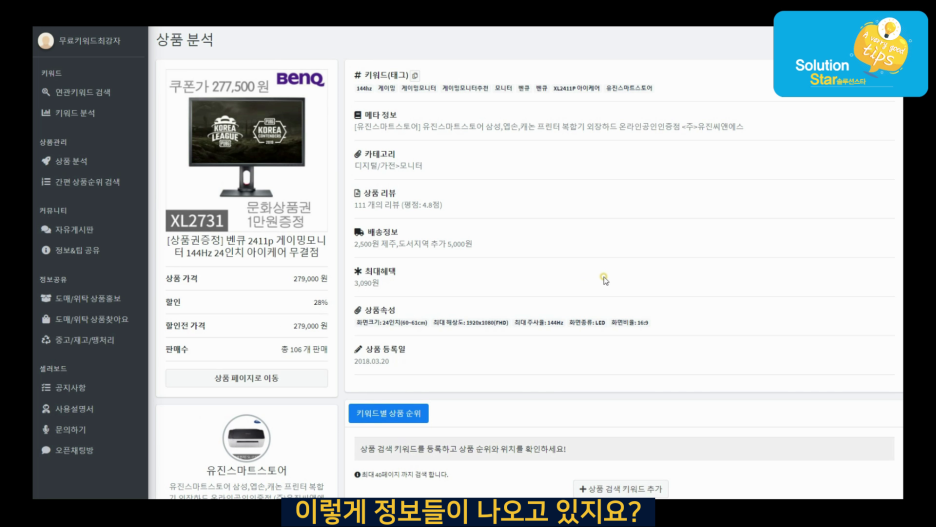Open 중고/재고/땡처리 page
This screenshot has height=527, width=936.
coord(85,340)
